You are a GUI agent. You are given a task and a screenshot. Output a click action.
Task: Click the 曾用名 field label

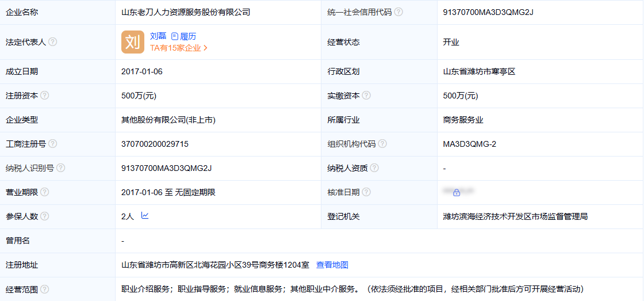pos(18,241)
